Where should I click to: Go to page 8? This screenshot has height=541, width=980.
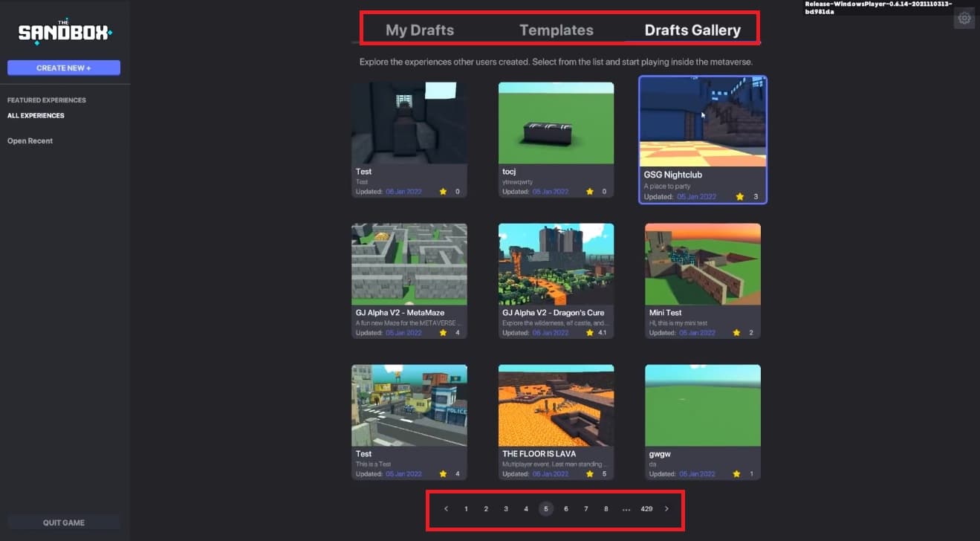(x=606, y=509)
